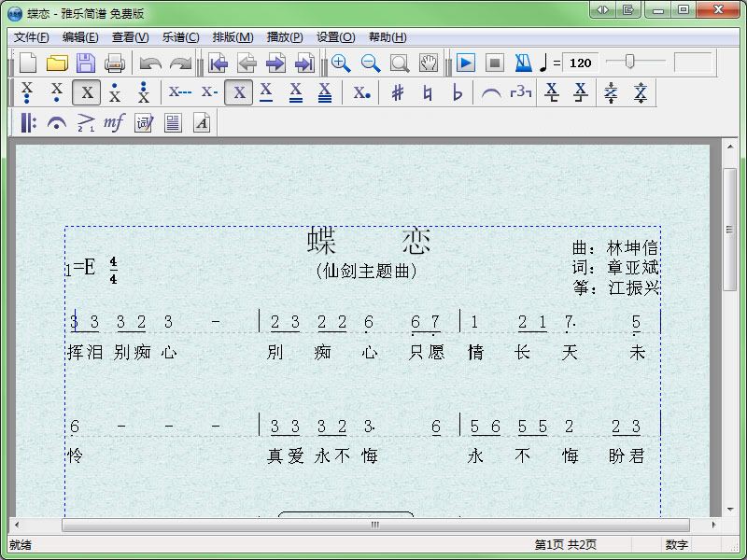Select one-octave-lower note (one dot below)
747x560 pixels.
click(57, 92)
